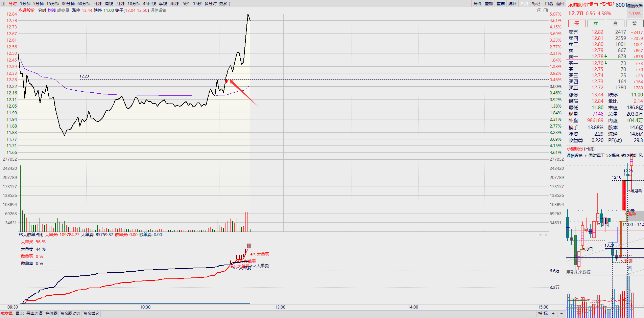This screenshot has width=644, height=318.
Task: Toggle the right info panel icon
Action: 546,10
